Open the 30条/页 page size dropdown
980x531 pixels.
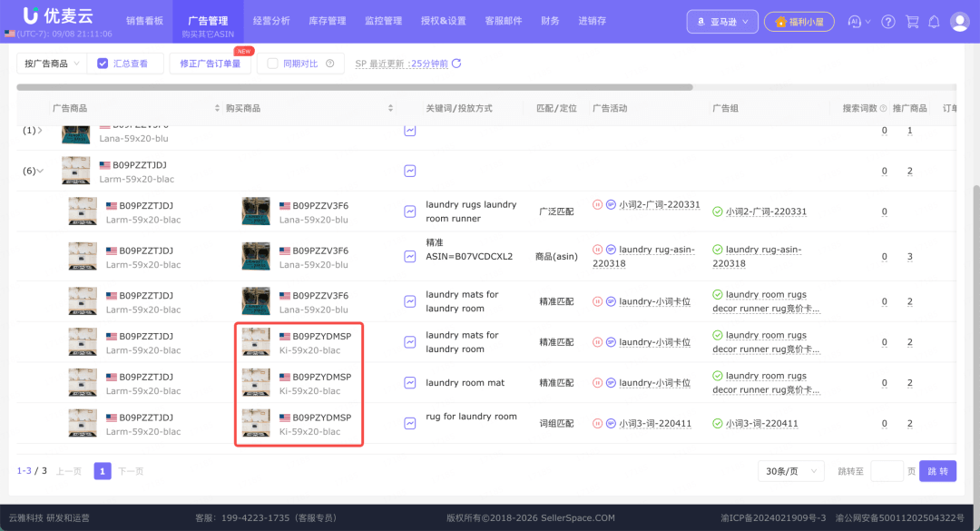click(790, 471)
